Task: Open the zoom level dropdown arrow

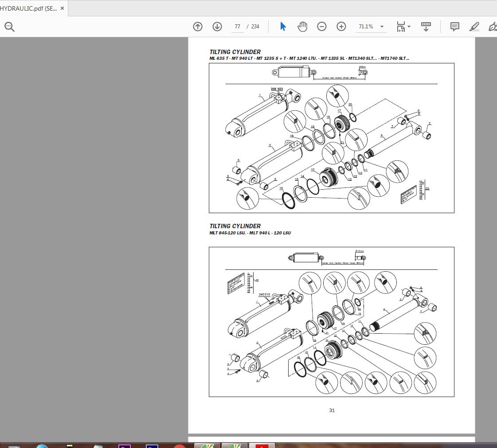Action: (x=382, y=27)
